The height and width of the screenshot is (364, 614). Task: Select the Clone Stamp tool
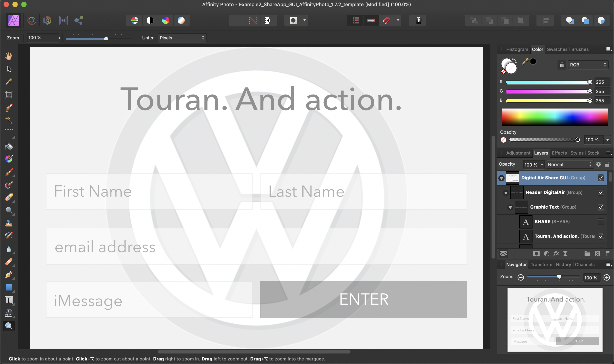coord(9,223)
